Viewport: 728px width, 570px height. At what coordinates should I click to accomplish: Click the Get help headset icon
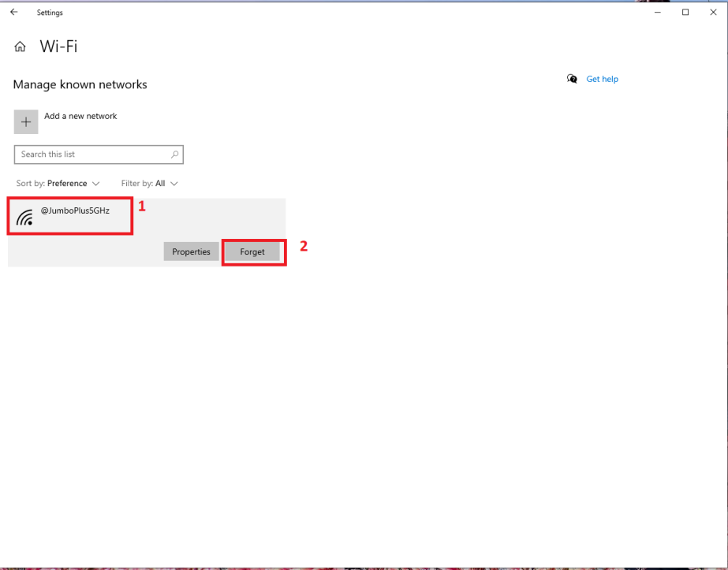coord(571,79)
